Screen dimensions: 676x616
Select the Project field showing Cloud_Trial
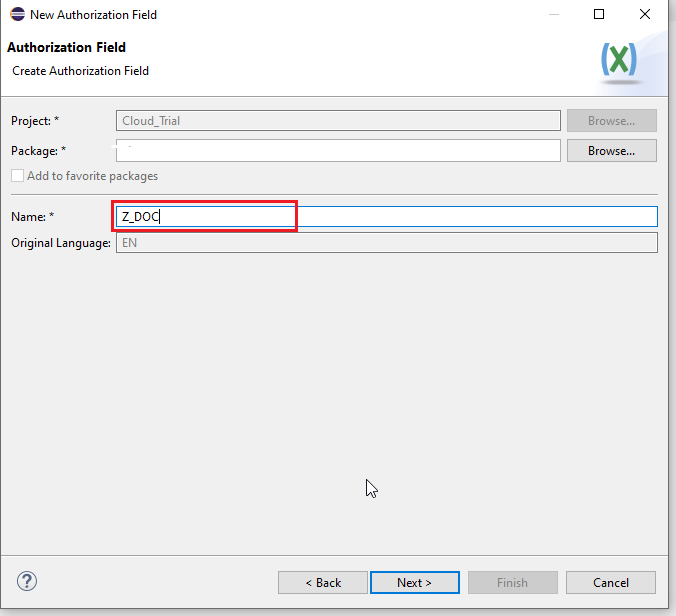coord(338,121)
